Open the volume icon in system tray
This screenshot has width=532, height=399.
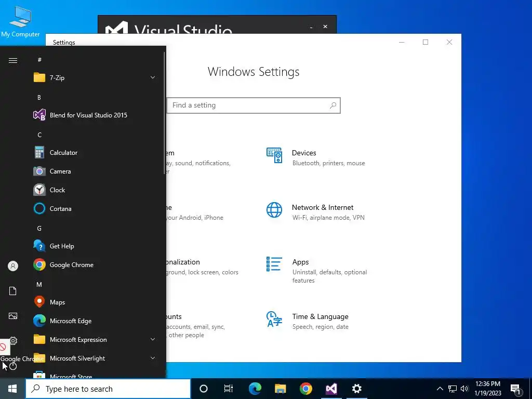pos(464,389)
